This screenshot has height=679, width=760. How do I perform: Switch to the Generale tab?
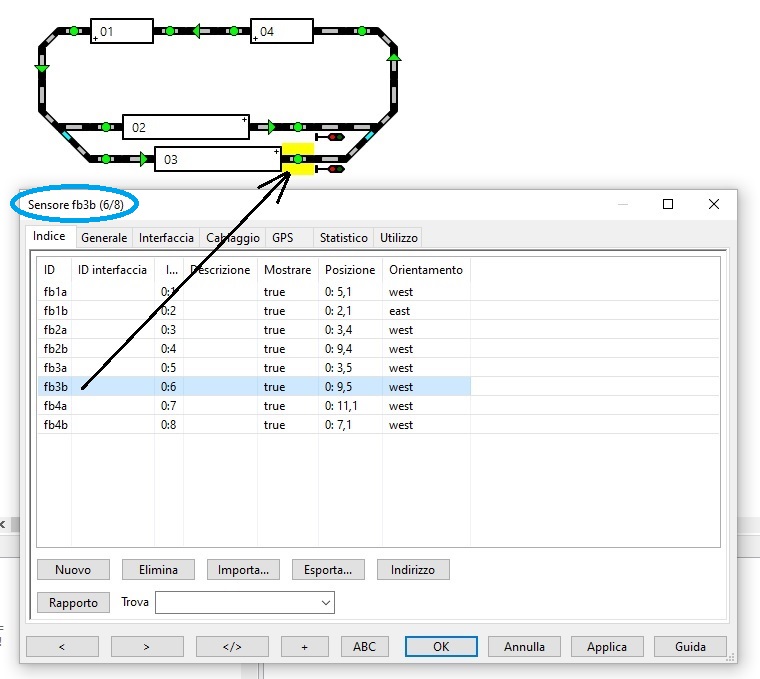pyautogui.click(x=104, y=238)
